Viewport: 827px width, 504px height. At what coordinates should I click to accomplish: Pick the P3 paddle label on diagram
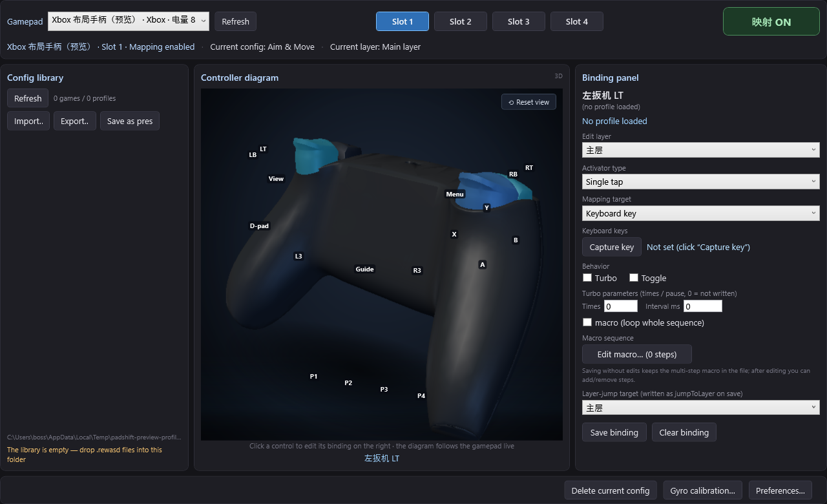(x=384, y=390)
